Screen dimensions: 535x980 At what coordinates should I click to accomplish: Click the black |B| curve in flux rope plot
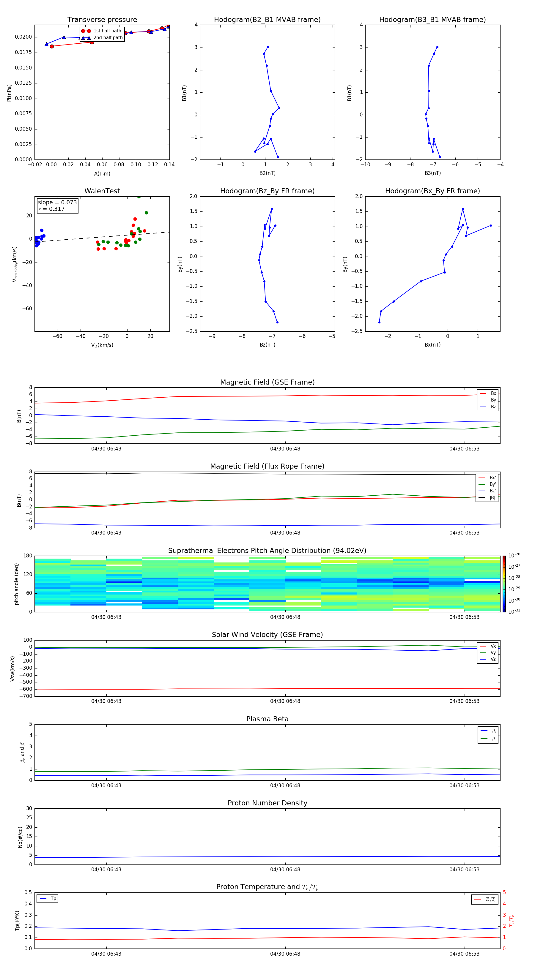click(267, 474)
